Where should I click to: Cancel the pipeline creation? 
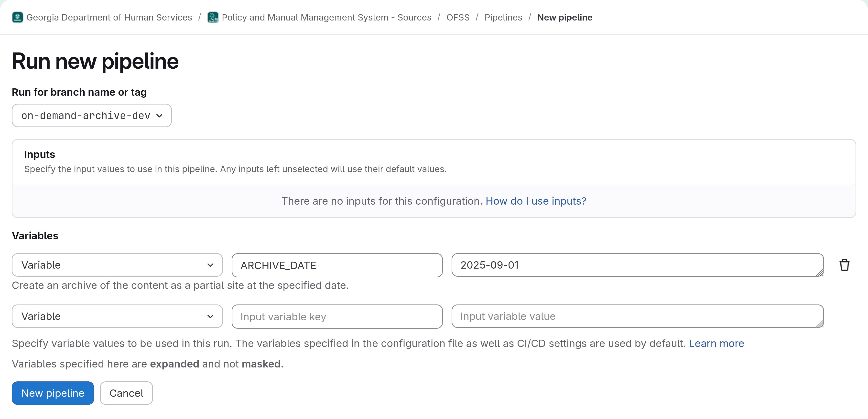(x=126, y=393)
